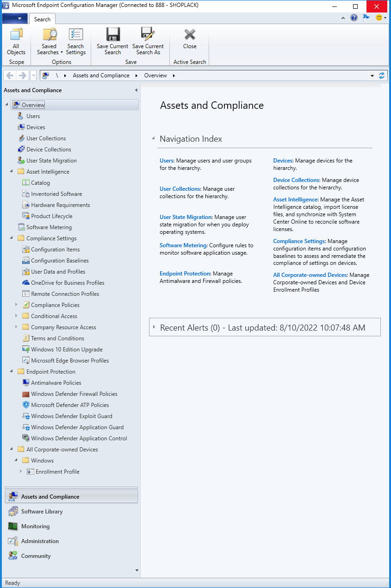The height and width of the screenshot is (588, 391).
Task: Click Save Current Search As
Action: click(x=148, y=42)
